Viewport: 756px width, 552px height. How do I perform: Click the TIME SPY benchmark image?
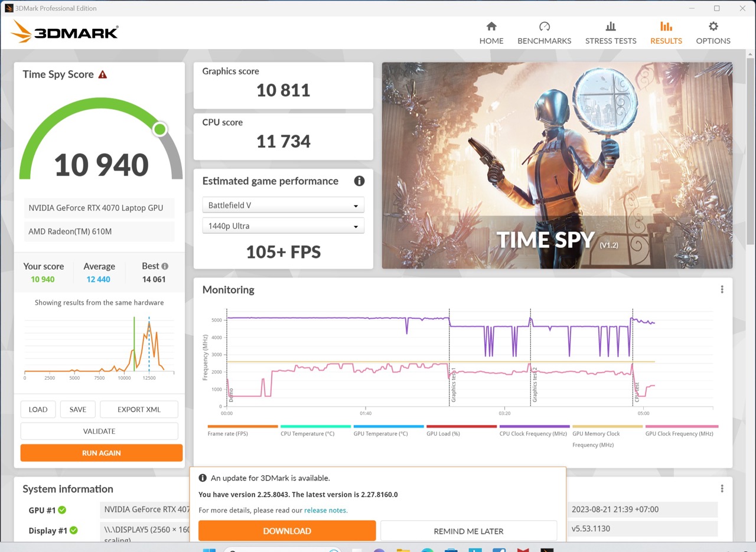557,165
